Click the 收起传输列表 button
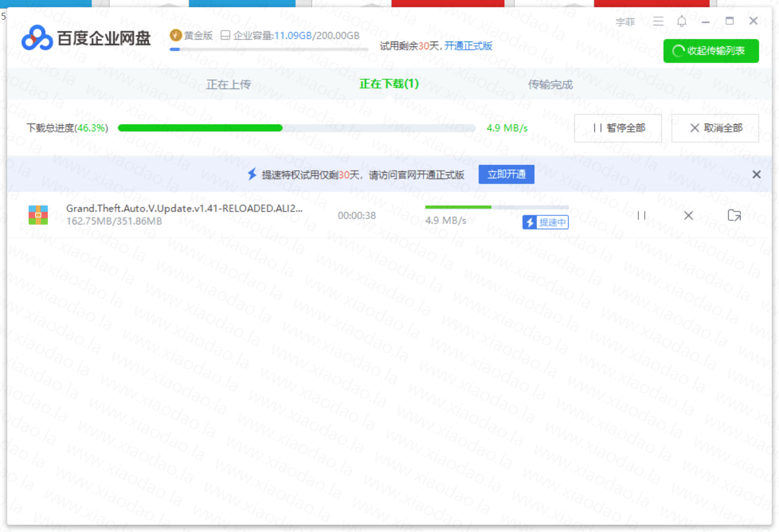The image size is (779, 532). [711, 51]
